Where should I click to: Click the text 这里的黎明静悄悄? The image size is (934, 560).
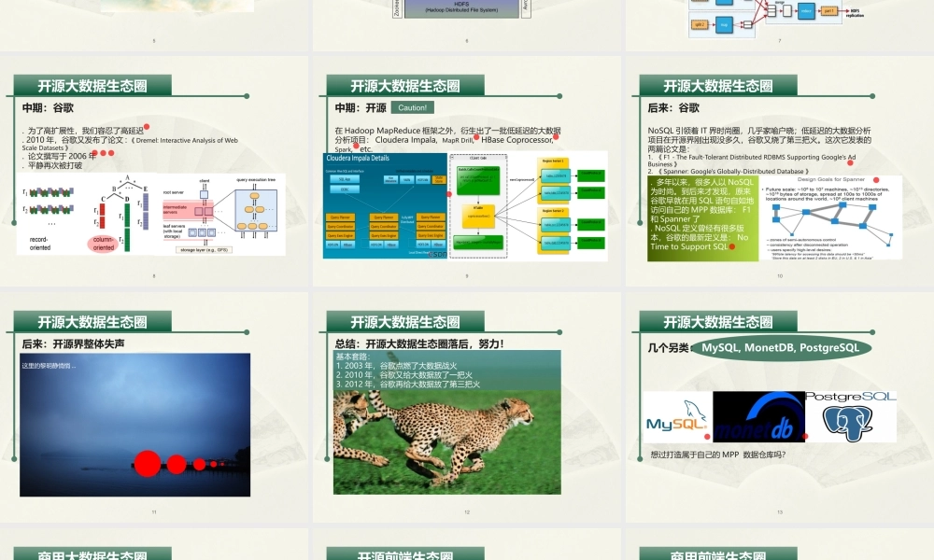[x=49, y=365]
